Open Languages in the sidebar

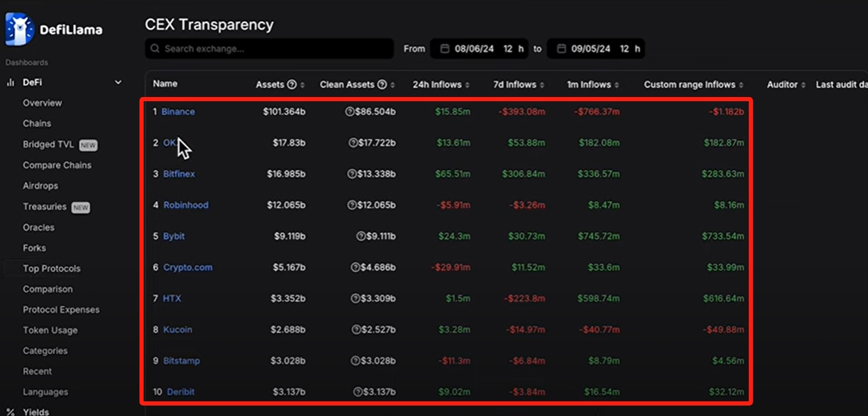click(x=45, y=392)
